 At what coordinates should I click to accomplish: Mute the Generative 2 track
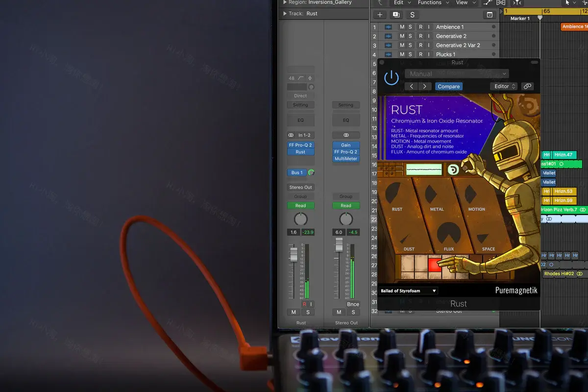(402, 36)
